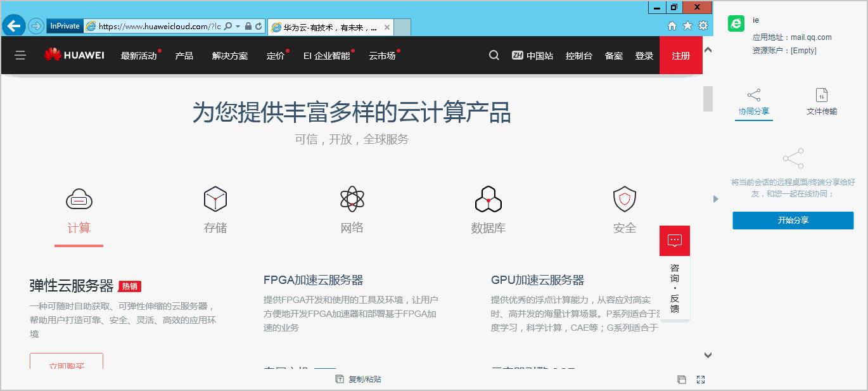Click the 立即购买 buy now button
This screenshot has height=391, width=868.
(x=67, y=362)
